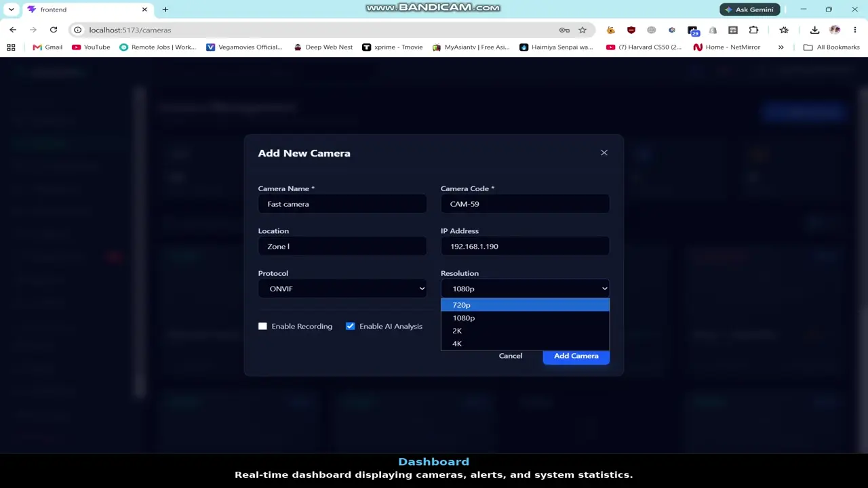Open the Chrome profile avatar
Screen dimensions: 868x488
[x=835, y=30]
